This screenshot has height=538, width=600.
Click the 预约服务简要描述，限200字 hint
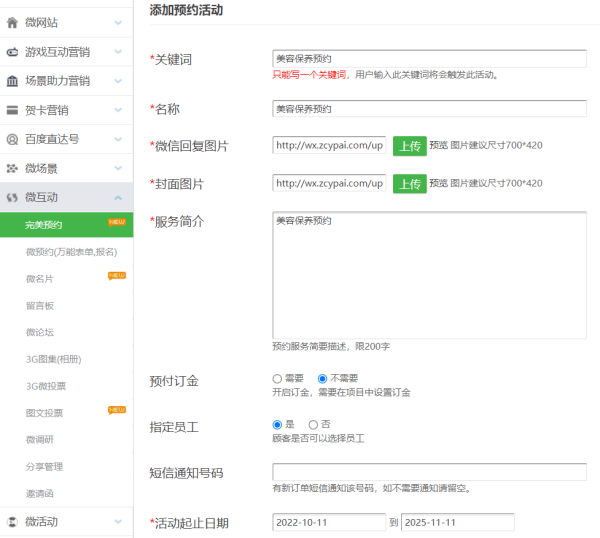click(x=331, y=347)
